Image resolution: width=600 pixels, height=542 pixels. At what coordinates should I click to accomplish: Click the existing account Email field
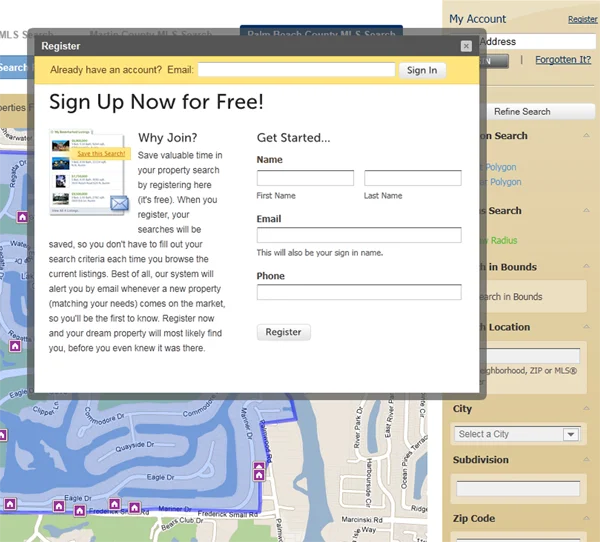point(296,70)
